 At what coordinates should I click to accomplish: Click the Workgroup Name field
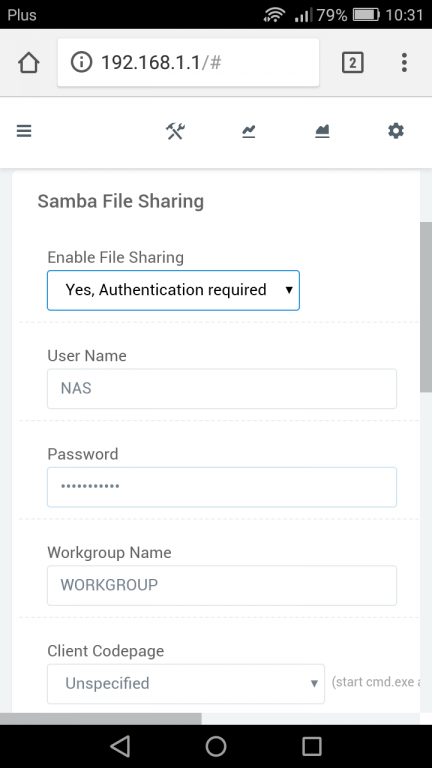(222, 585)
